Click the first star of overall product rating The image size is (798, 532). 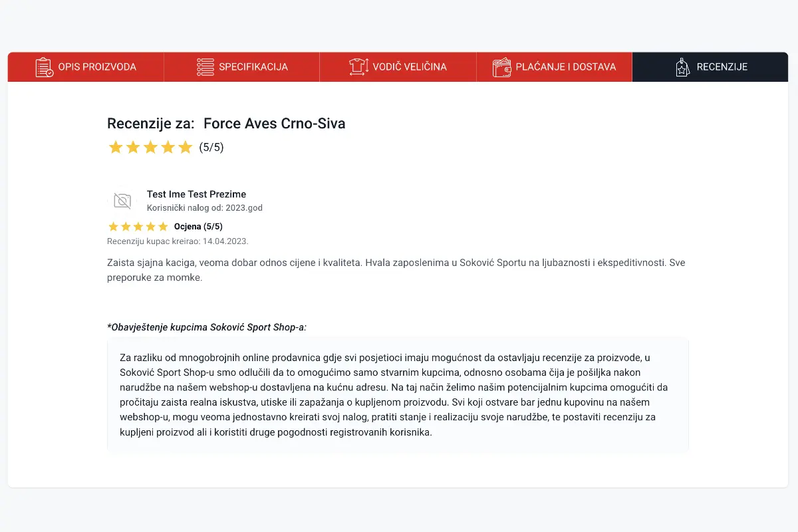click(116, 147)
